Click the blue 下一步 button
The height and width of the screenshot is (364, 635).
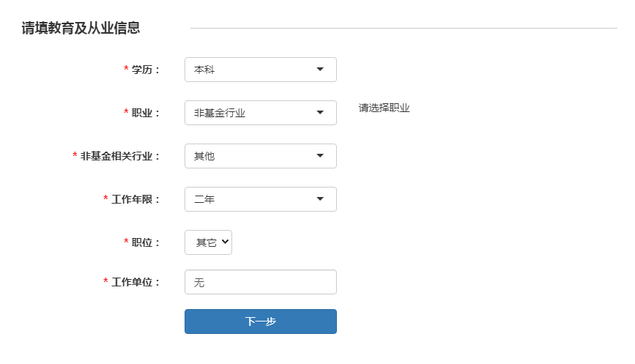(x=261, y=322)
